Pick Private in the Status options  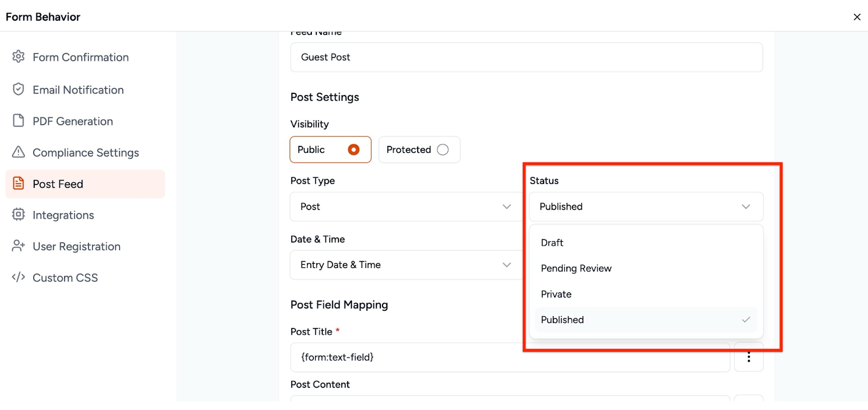pyautogui.click(x=556, y=294)
